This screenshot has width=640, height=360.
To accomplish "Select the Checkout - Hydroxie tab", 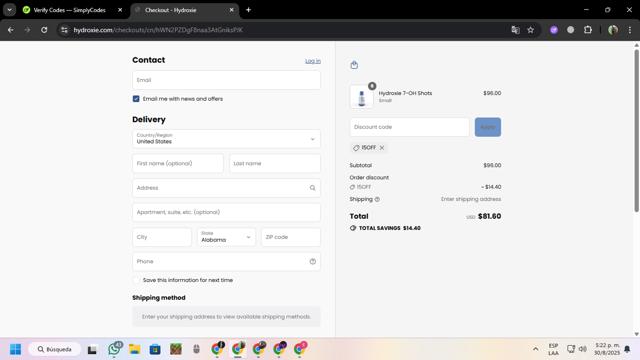I will (171, 10).
